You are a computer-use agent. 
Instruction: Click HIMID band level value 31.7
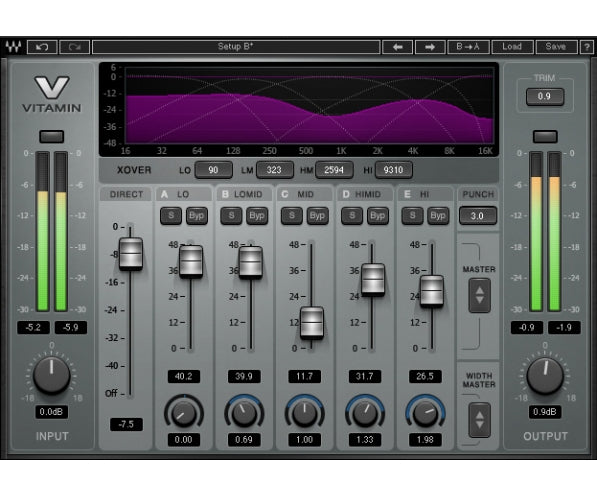365,376
